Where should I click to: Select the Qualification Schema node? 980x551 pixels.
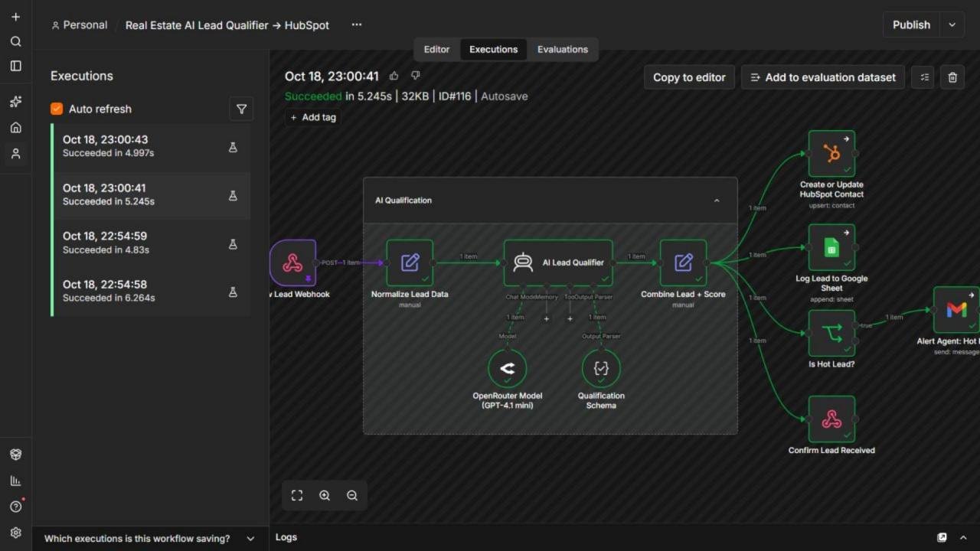pyautogui.click(x=601, y=368)
